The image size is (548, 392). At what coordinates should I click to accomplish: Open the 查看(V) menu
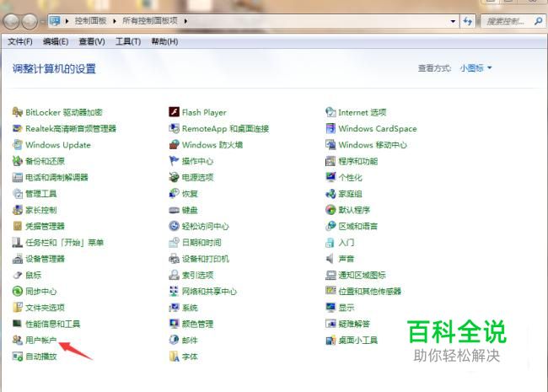(x=92, y=41)
